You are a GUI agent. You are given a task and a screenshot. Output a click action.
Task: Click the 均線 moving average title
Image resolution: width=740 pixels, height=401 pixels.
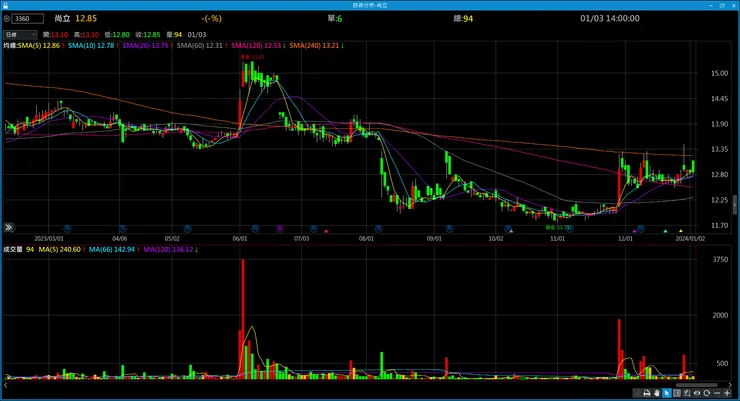click(x=10, y=46)
